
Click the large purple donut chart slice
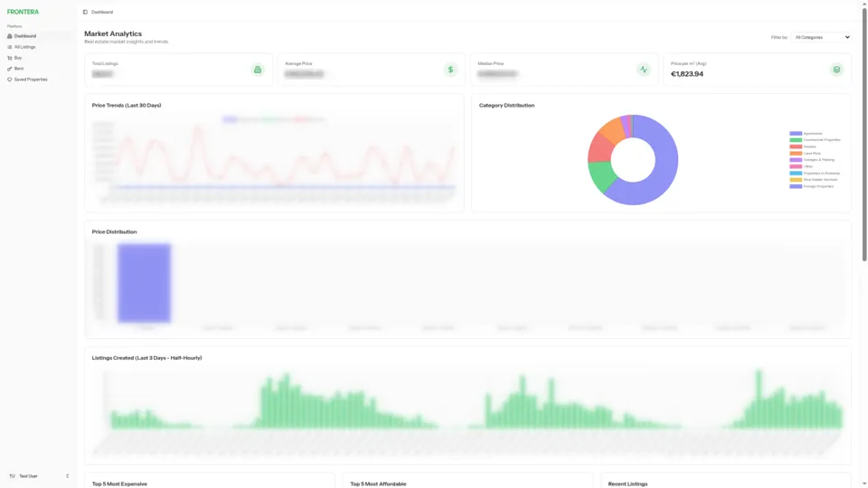663,172
